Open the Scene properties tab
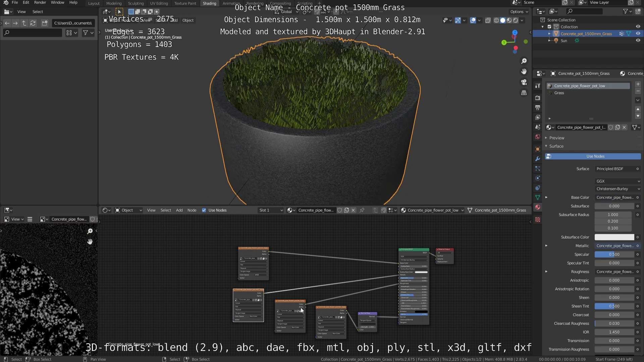Image resolution: width=644 pixels, height=362 pixels. pyautogui.click(x=538, y=127)
